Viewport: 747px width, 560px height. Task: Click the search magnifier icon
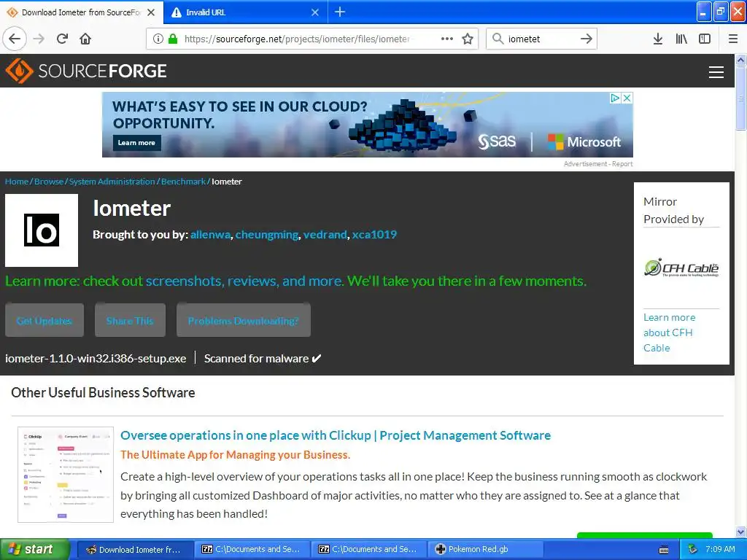(498, 39)
